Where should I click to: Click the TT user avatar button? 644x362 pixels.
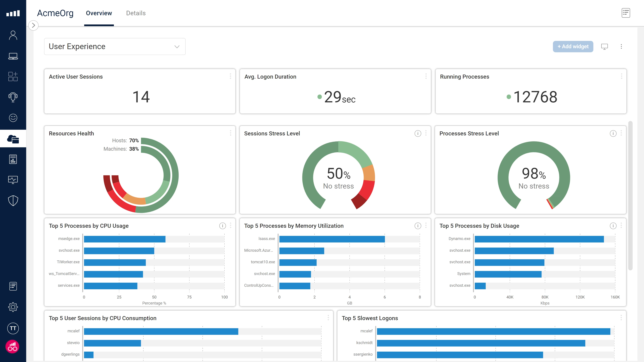(x=13, y=328)
